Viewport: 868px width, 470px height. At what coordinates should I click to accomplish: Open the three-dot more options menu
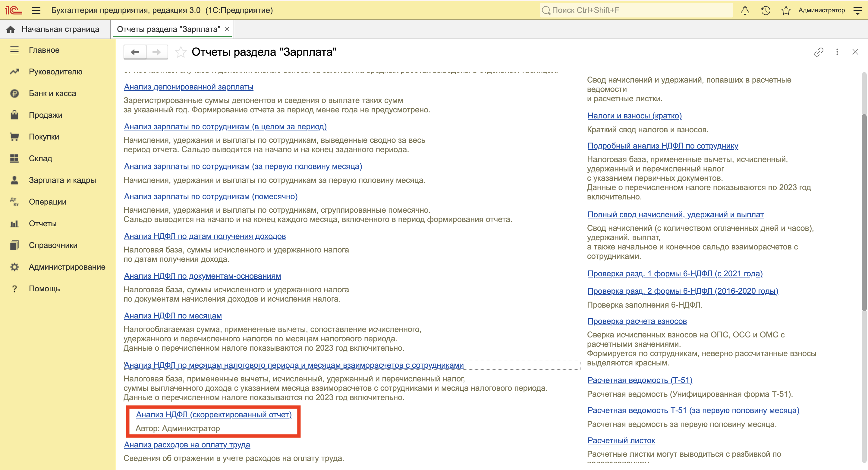point(837,52)
